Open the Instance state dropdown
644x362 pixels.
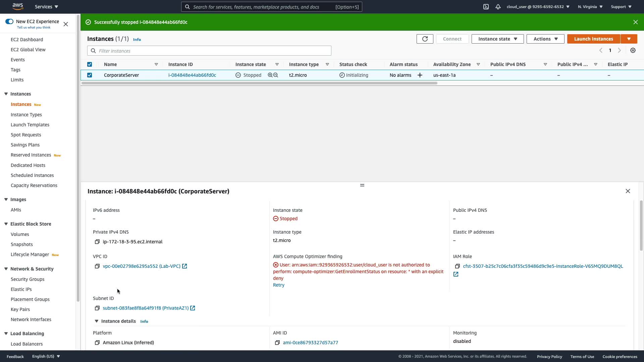[497, 39]
